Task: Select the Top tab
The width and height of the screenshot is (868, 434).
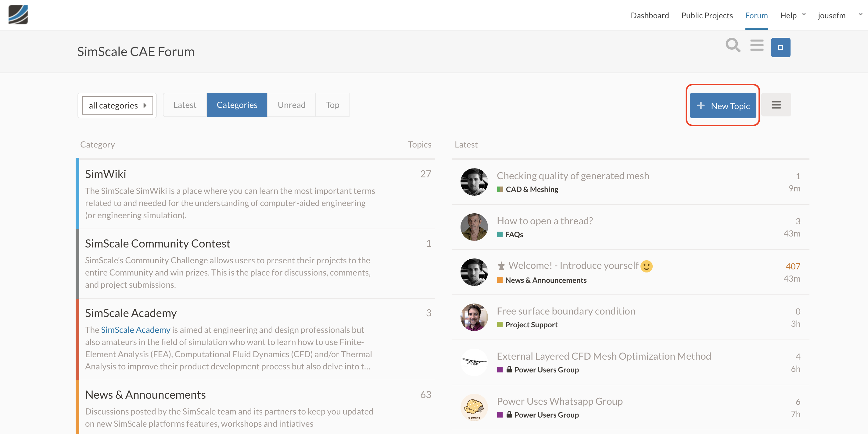Action: pyautogui.click(x=332, y=105)
